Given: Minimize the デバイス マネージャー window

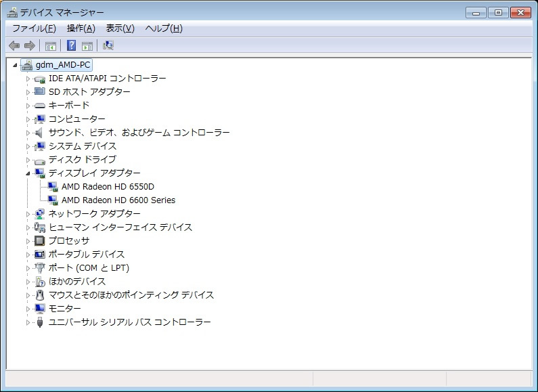Looking at the screenshot, I should click(x=476, y=13).
